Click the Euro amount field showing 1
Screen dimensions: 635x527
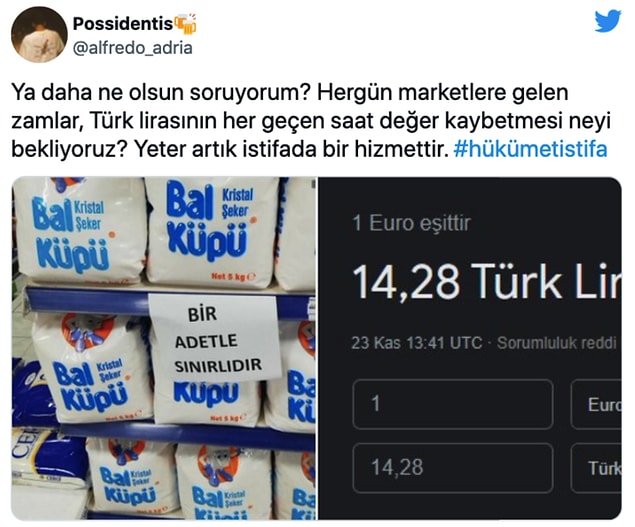tap(453, 404)
